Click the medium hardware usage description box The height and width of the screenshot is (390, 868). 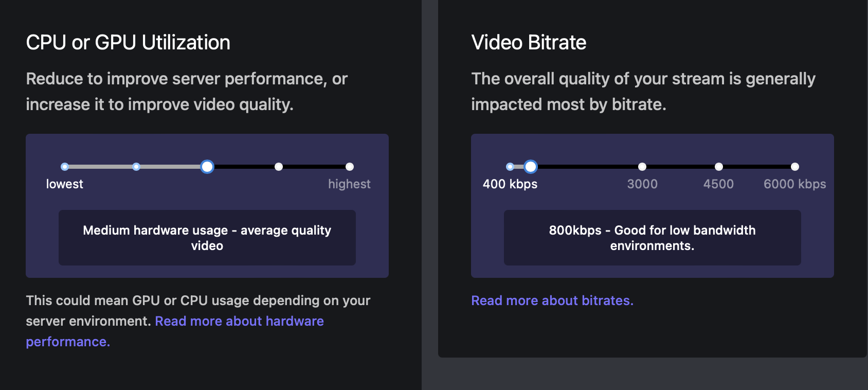(207, 237)
